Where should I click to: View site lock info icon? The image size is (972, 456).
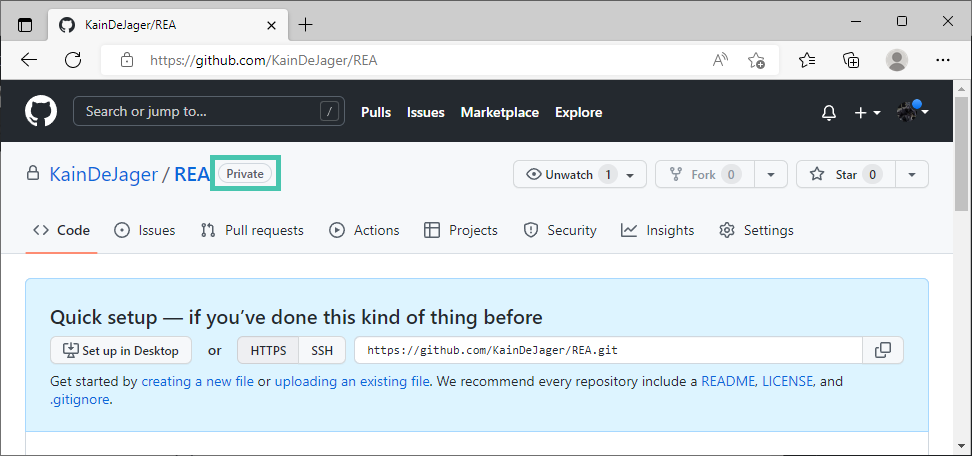[126, 60]
